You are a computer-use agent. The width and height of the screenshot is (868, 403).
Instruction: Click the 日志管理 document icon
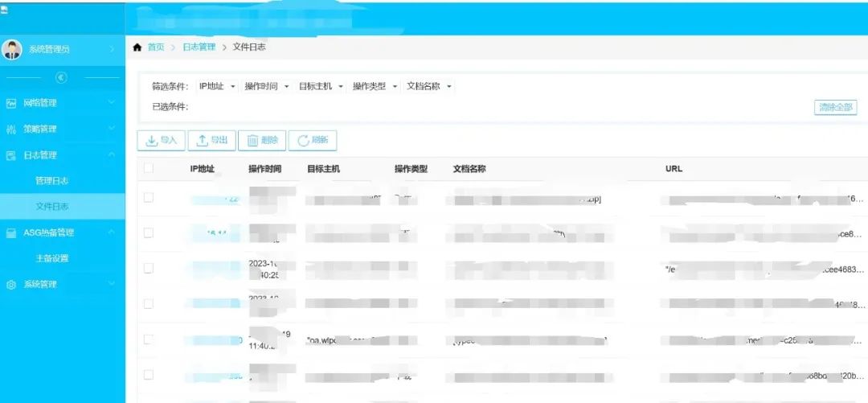[11, 155]
